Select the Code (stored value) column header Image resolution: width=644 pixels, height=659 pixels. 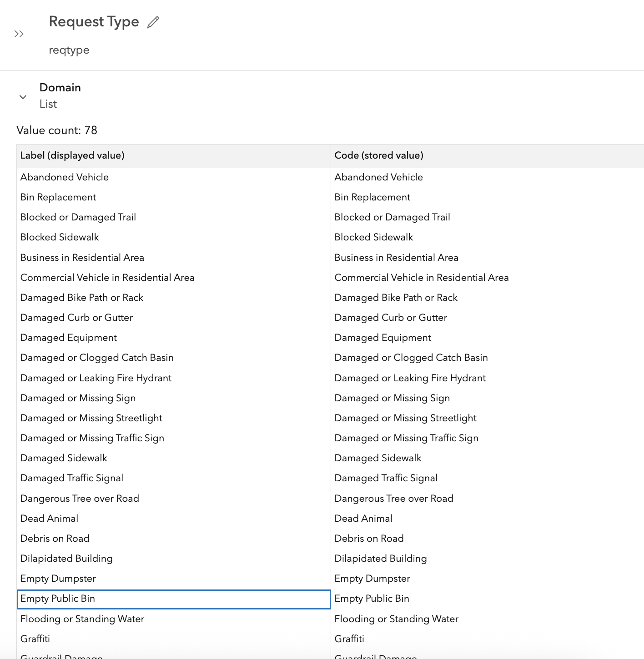click(378, 155)
